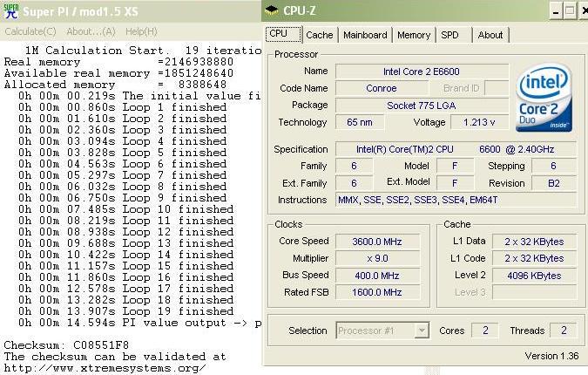Click the Instructions field listing MMX, SSE

click(456, 200)
